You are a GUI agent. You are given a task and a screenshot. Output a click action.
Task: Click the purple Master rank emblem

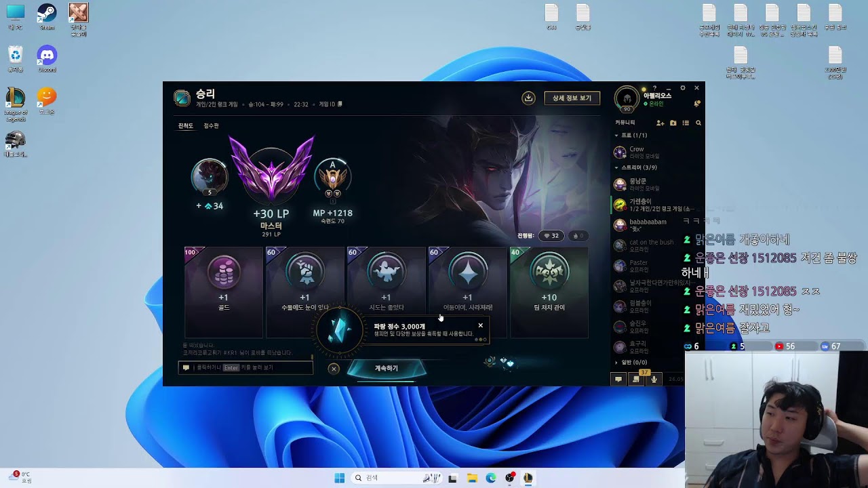coord(271,169)
